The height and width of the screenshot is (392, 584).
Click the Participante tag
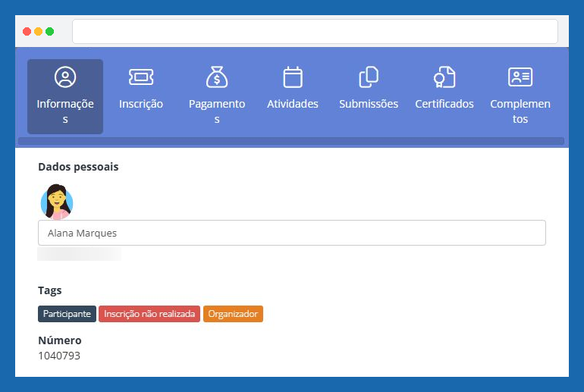tap(67, 314)
